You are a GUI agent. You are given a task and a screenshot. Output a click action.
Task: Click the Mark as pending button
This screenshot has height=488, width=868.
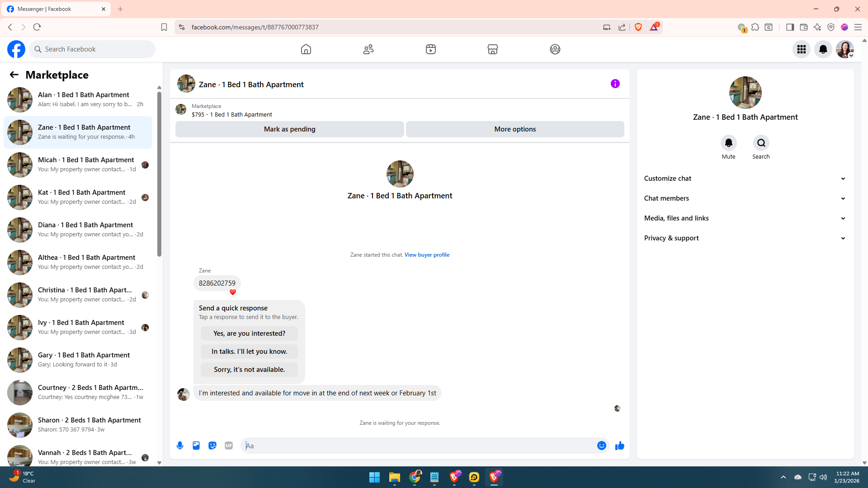[x=289, y=129]
